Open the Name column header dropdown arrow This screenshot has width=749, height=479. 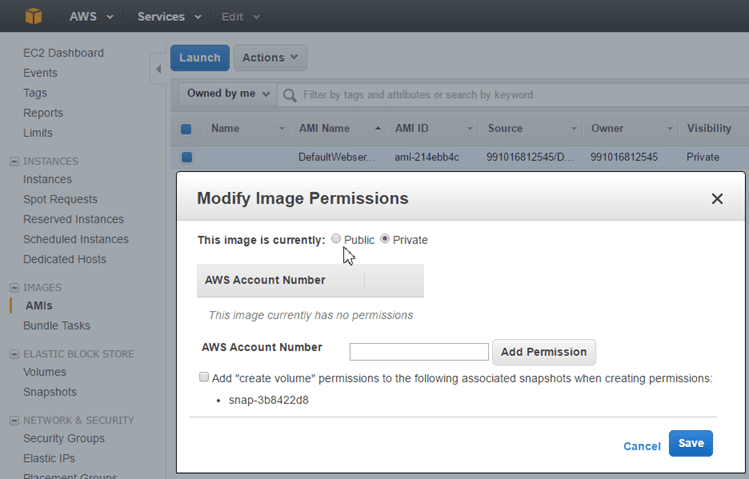pos(282,129)
